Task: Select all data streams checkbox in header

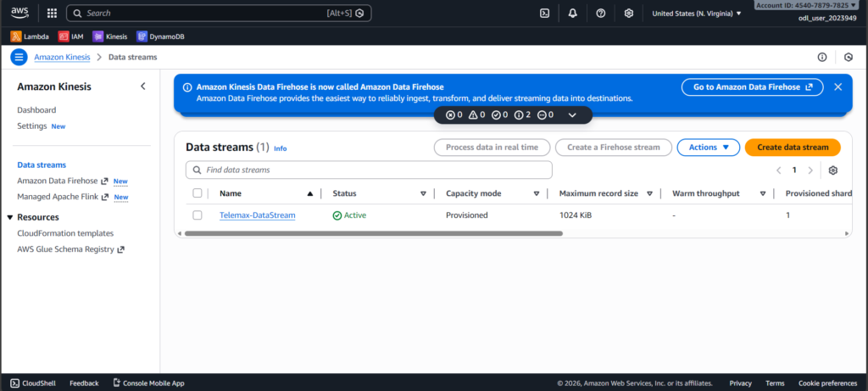Action: pos(198,193)
